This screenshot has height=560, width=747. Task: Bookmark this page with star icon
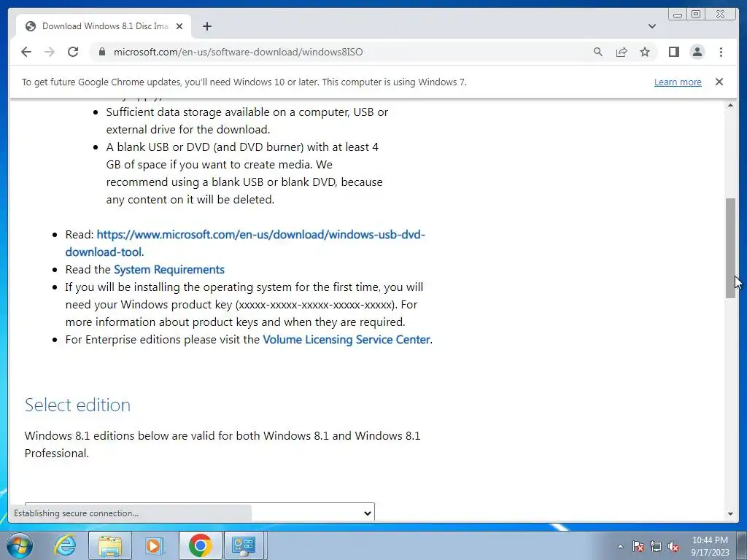point(645,52)
